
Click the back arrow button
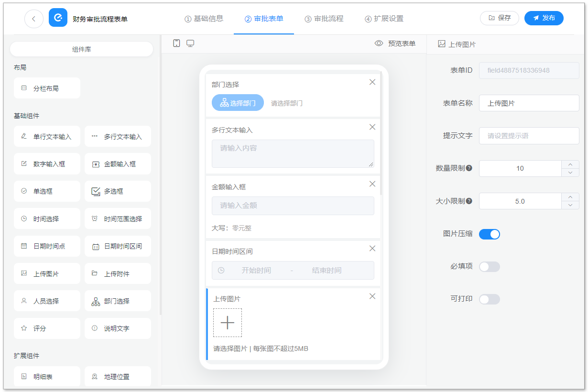point(33,19)
